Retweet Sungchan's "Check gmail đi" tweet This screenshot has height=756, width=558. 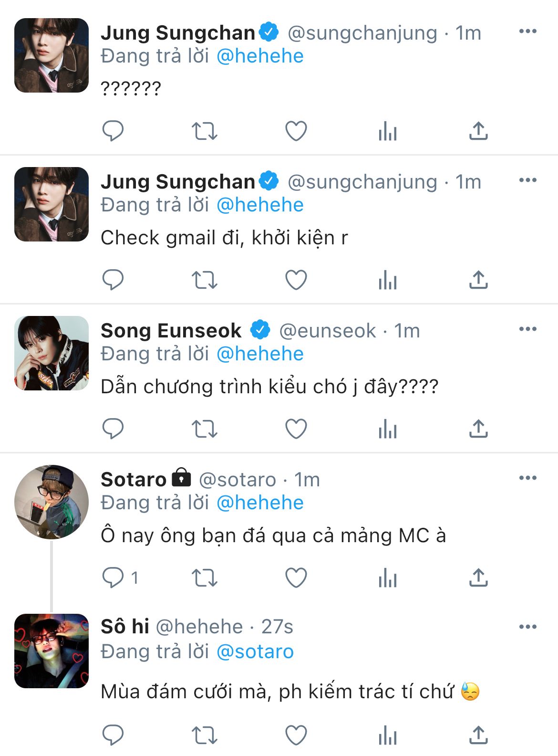[x=204, y=280]
